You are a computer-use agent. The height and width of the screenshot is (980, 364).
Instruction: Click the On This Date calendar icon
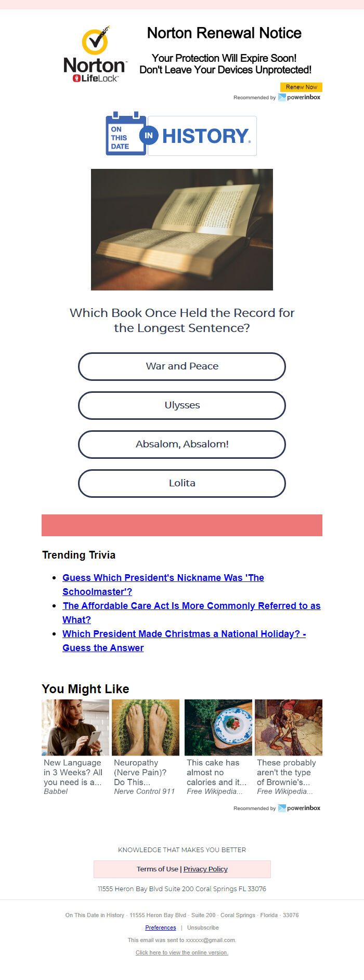point(126,134)
